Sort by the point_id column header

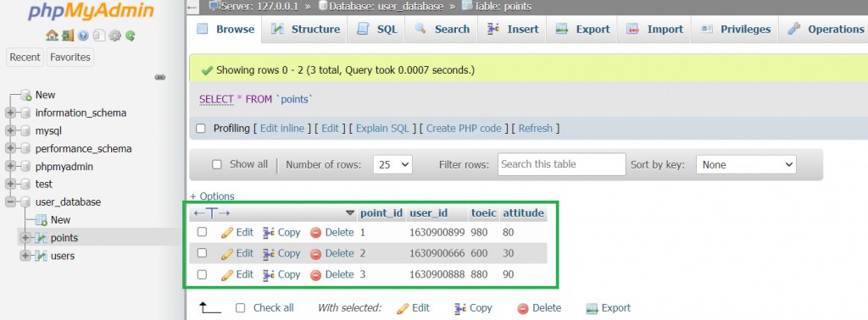[x=381, y=213]
